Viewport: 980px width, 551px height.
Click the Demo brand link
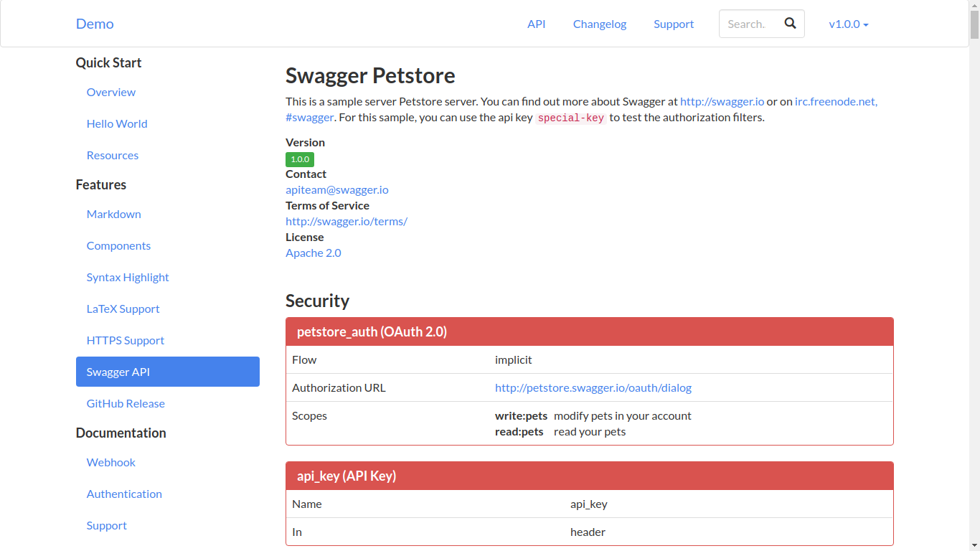pos(95,24)
